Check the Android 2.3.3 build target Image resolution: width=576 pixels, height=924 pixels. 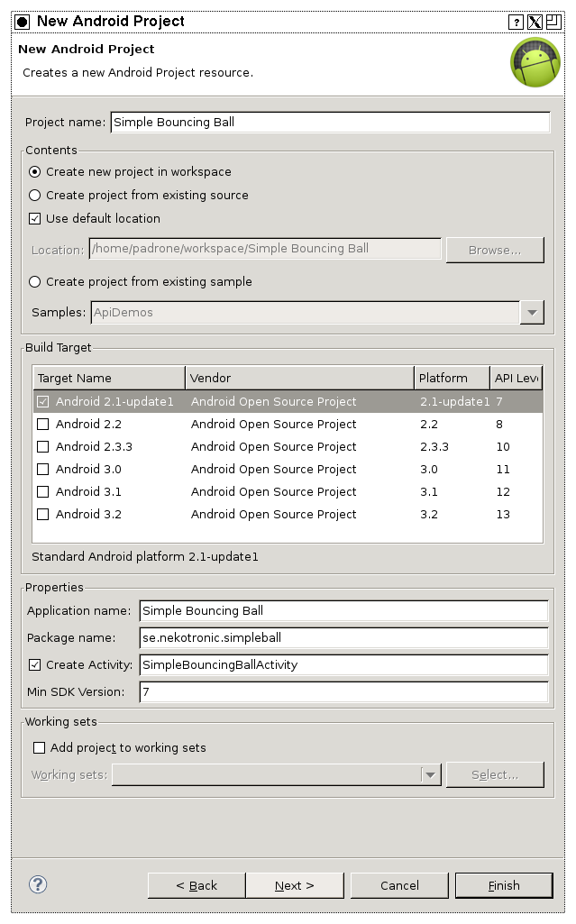(43, 447)
